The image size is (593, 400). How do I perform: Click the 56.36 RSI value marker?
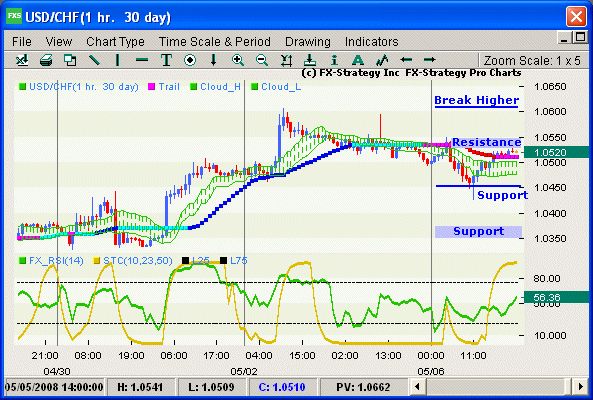[556, 298]
